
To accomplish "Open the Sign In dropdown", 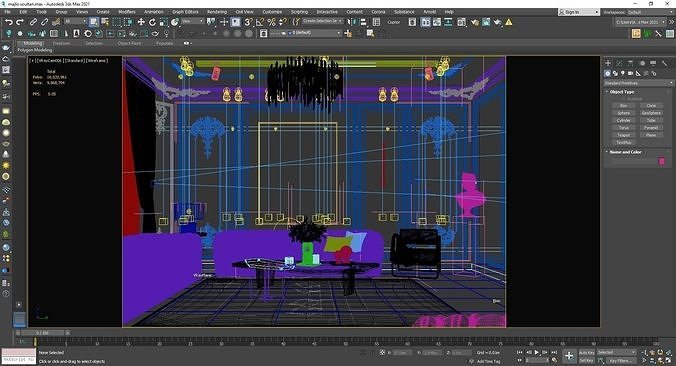I will pos(579,12).
